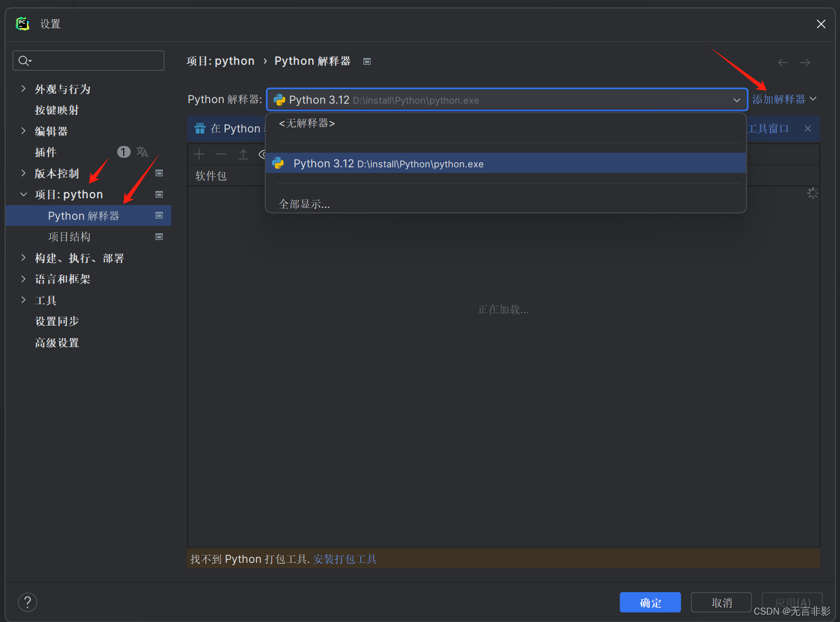840x622 pixels.
Task: Click the project-level icon beside 项目结构
Action: [x=159, y=237]
